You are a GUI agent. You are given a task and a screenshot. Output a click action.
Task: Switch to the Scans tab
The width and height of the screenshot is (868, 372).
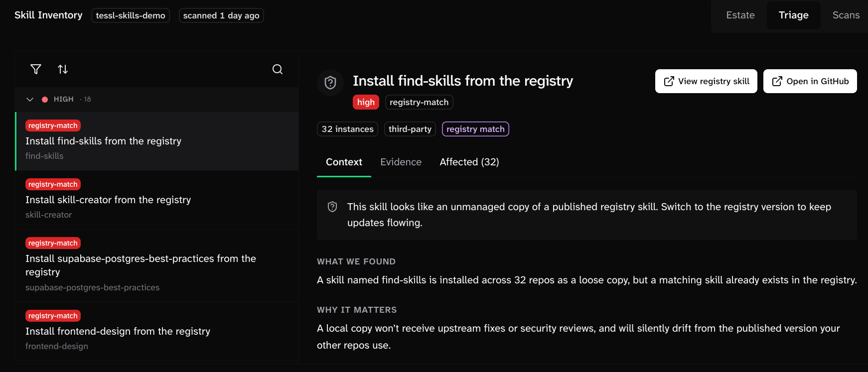click(x=846, y=15)
